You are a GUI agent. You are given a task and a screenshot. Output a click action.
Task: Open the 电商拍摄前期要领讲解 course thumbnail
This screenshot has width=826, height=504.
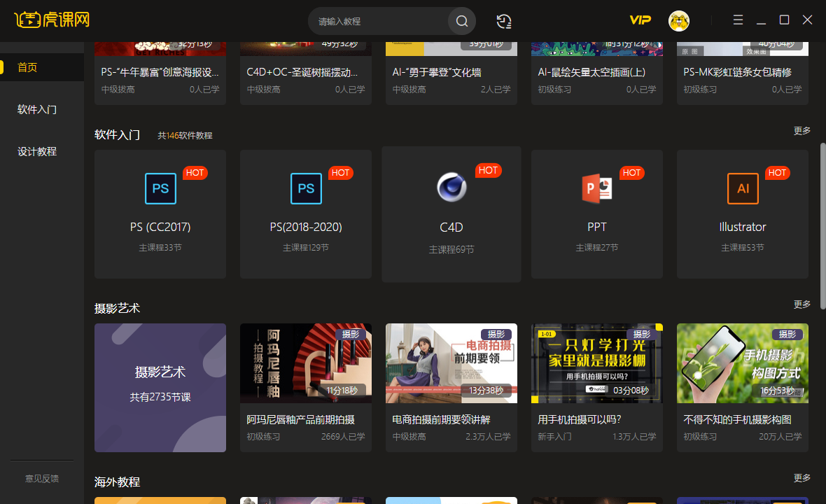click(451, 363)
